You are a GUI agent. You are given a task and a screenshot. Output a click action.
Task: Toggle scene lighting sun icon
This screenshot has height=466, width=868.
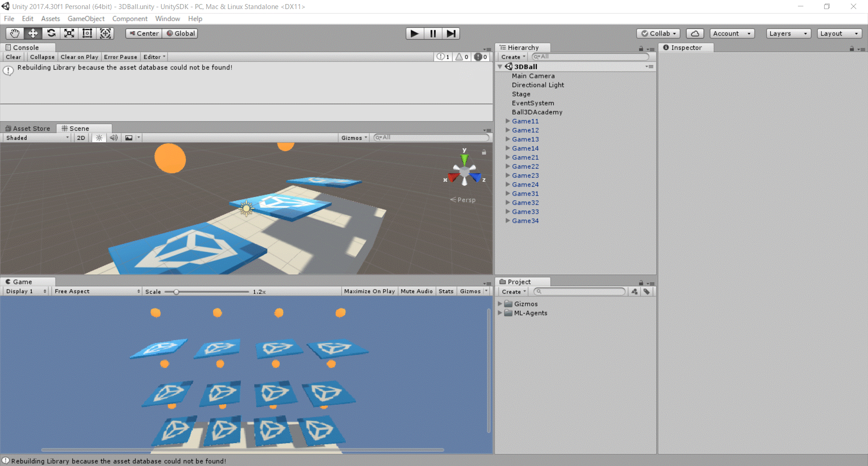pyautogui.click(x=99, y=138)
